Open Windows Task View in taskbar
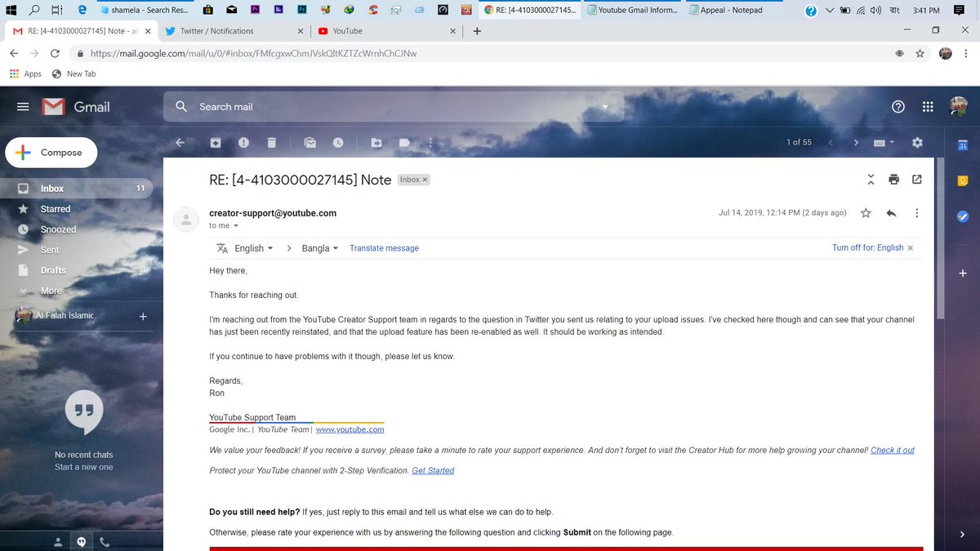Screen dimensions: 980x551 coord(56,11)
